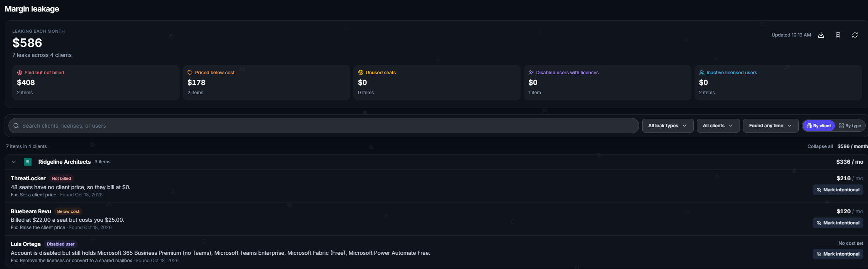
Task: Refresh the leakage data
Action: 855,35
